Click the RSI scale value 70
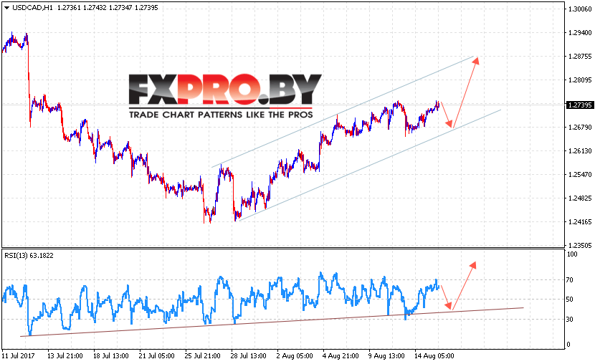 [x=570, y=280]
